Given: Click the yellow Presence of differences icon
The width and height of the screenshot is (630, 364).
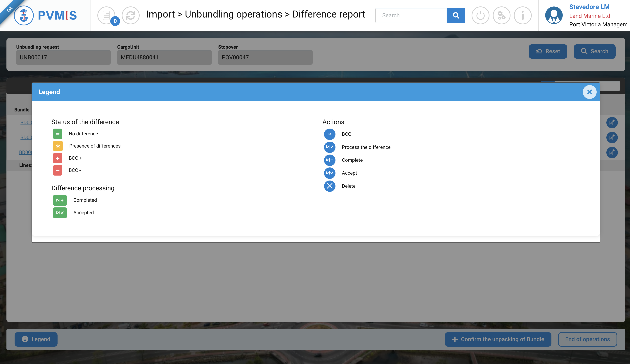Looking at the screenshot, I should [x=58, y=146].
